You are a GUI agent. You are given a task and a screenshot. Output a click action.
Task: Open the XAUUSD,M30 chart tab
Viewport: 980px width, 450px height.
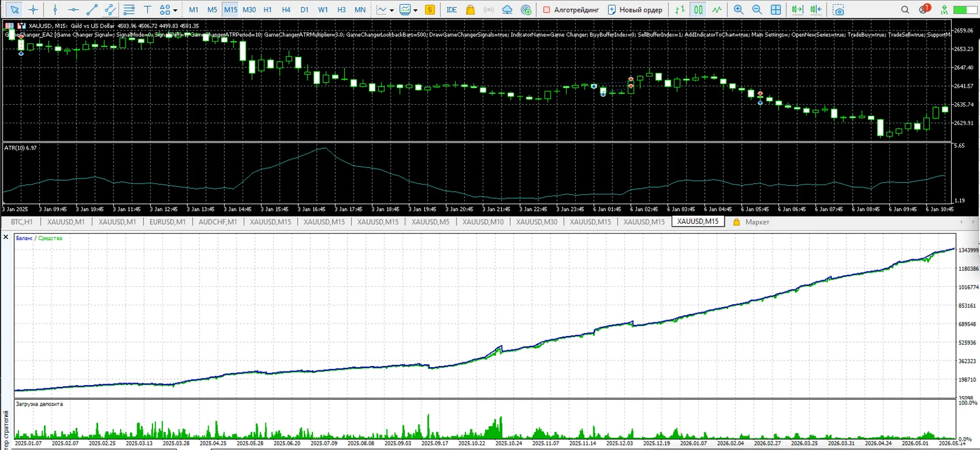[537, 222]
